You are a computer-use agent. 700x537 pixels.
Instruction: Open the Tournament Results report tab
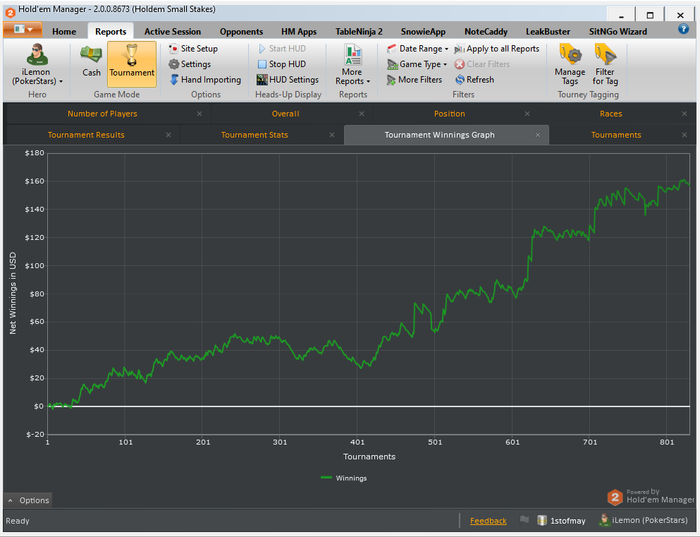(x=96, y=135)
